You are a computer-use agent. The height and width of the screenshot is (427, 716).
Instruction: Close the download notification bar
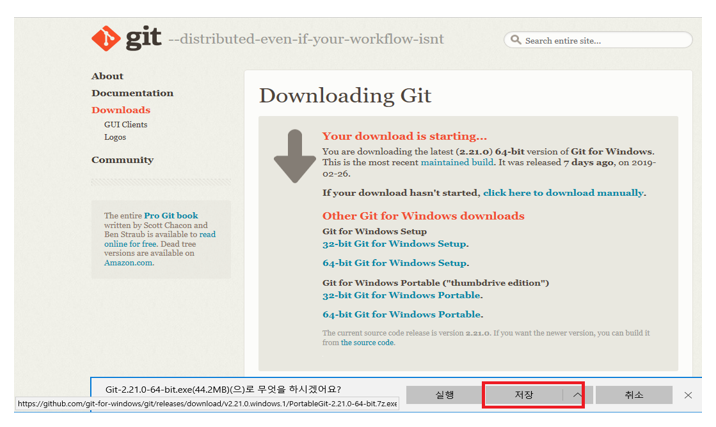coord(688,395)
